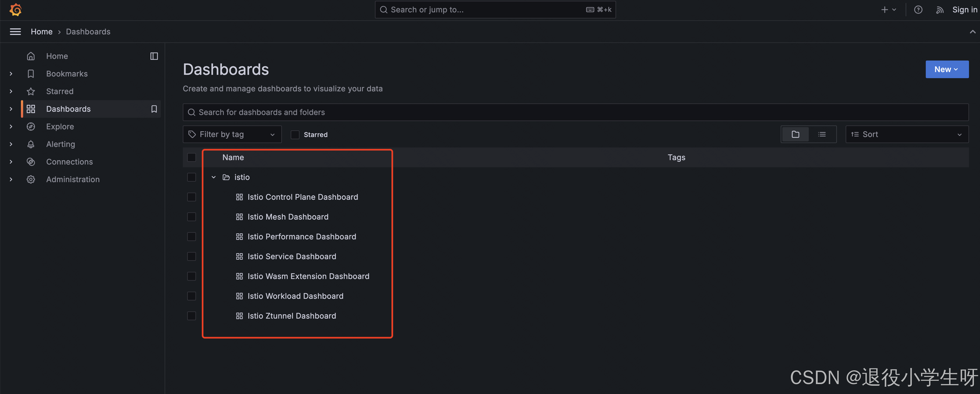Click the search magnifier icon in top bar

point(383,10)
